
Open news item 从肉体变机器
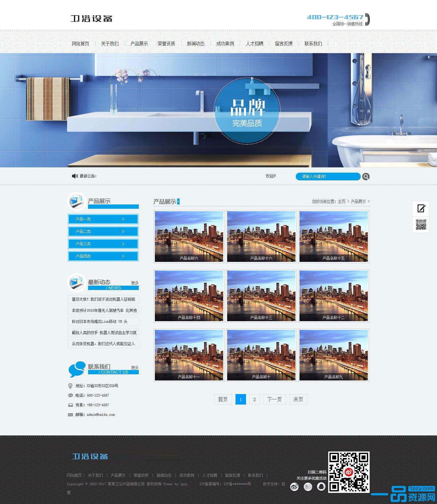pos(103,344)
